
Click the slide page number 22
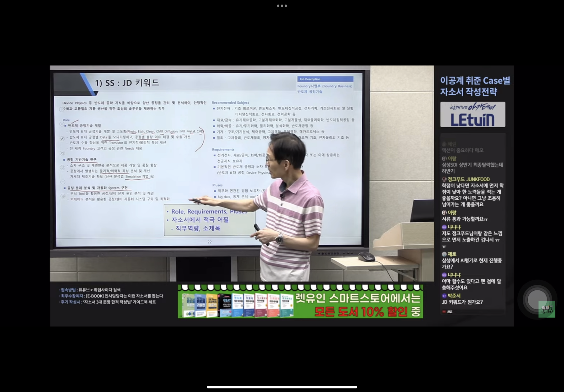(x=209, y=242)
